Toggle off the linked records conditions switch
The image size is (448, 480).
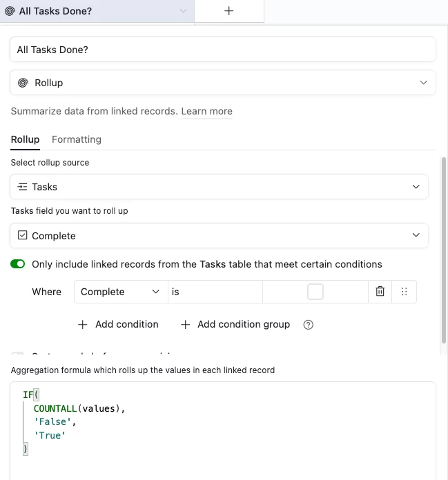click(x=18, y=264)
